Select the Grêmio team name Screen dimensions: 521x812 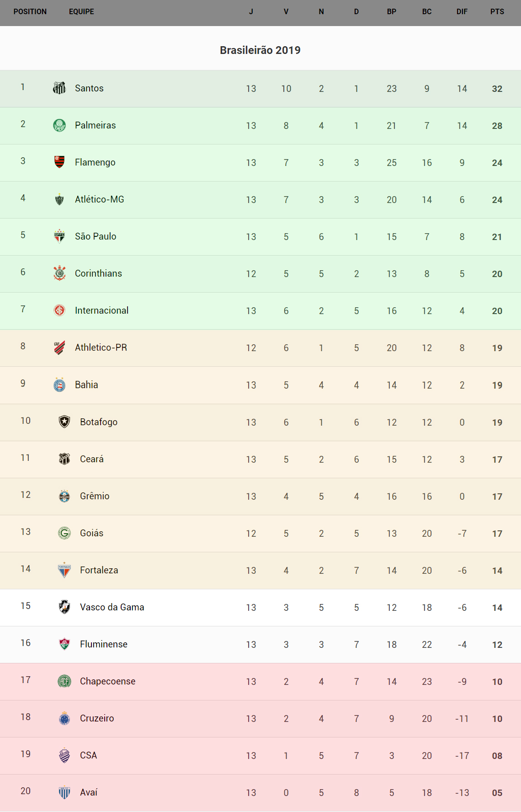click(95, 496)
